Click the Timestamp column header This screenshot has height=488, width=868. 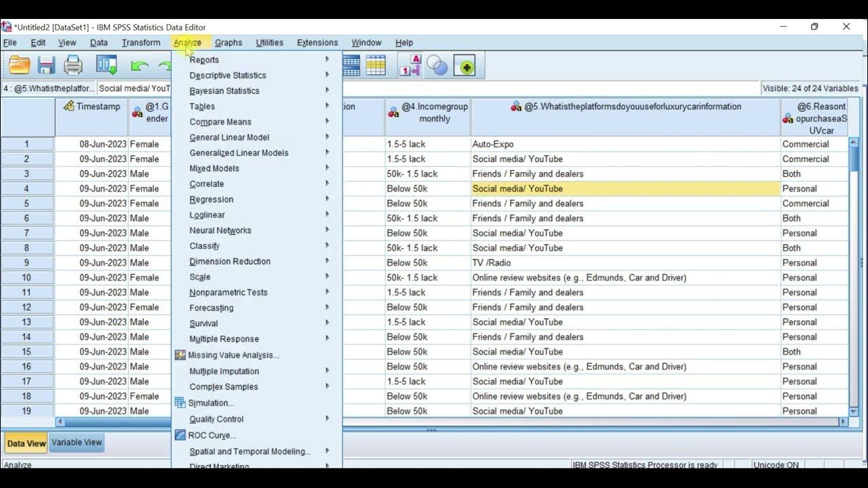92,117
